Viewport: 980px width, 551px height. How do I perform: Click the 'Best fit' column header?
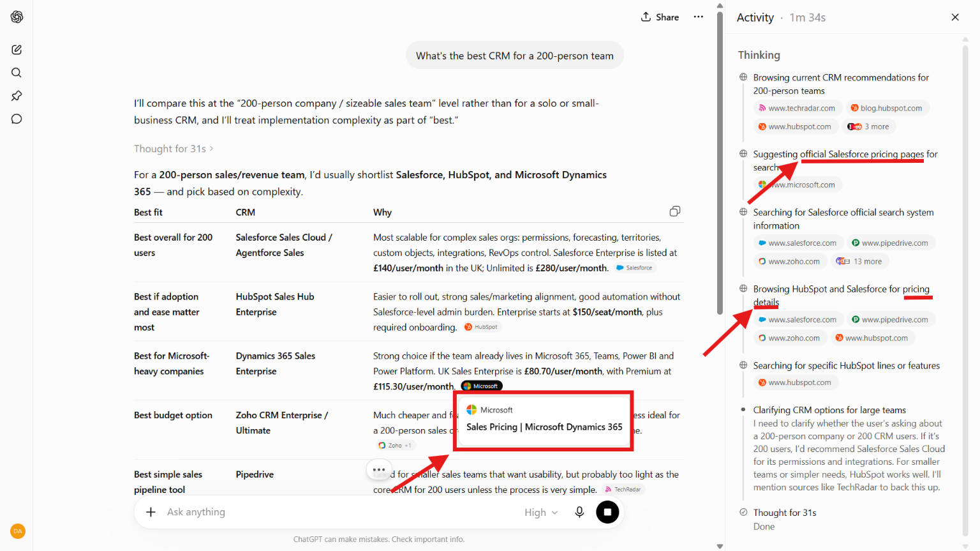pyautogui.click(x=148, y=213)
